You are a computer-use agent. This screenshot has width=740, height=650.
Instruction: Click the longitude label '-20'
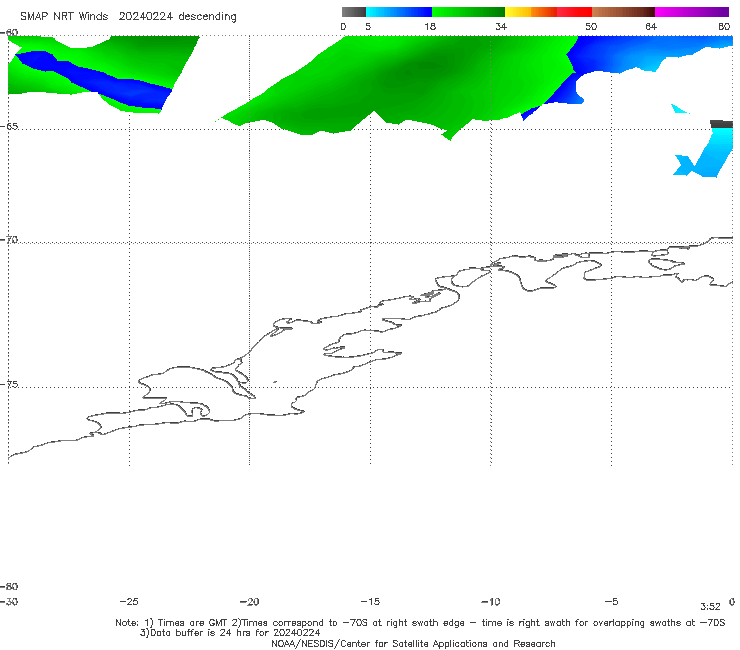(249, 601)
